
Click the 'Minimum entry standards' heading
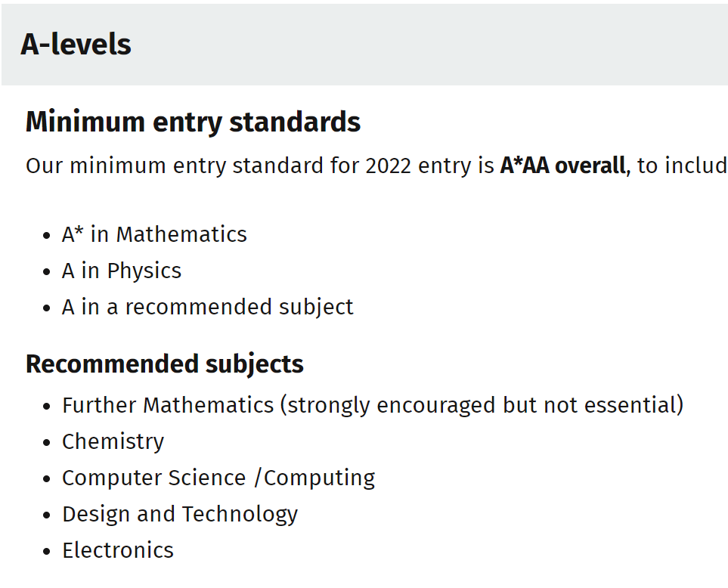[x=193, y=122]
